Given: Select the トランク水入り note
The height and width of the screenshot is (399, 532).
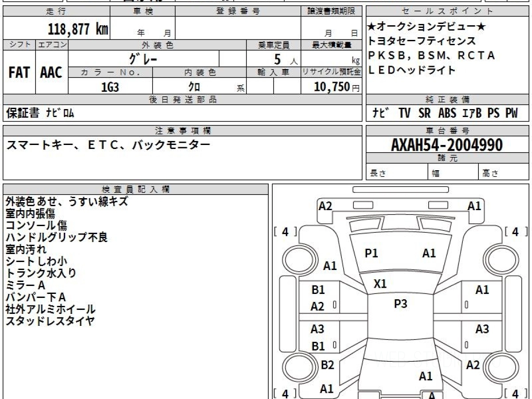Looking at the screenshot, I should (x=41, y=273).
